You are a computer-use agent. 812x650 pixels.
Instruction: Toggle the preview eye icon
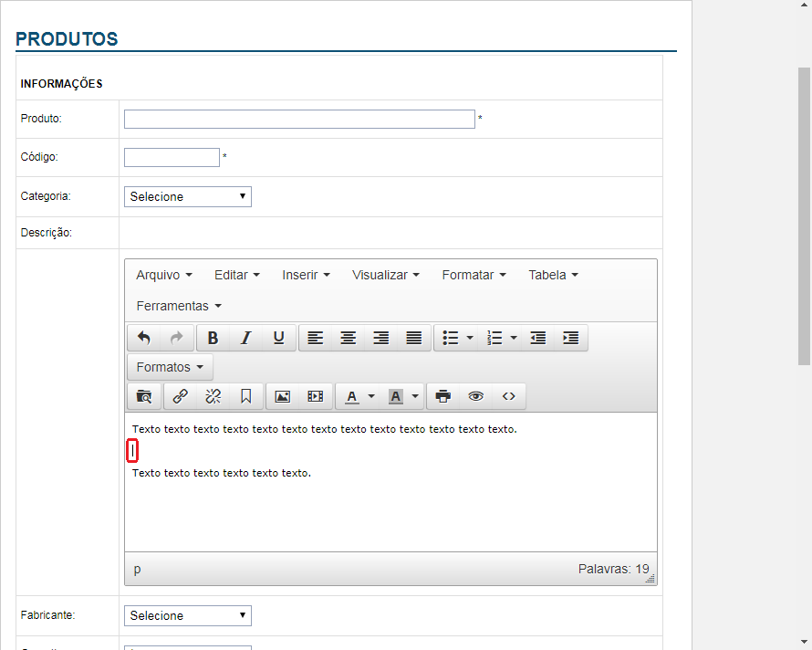click(x=475, y=396)
